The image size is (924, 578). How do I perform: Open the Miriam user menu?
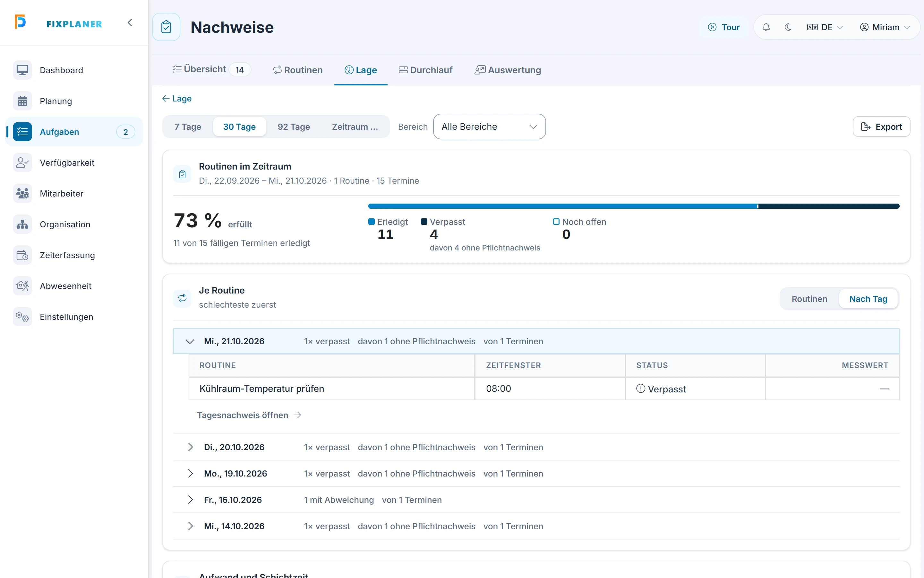coord(885,27)
